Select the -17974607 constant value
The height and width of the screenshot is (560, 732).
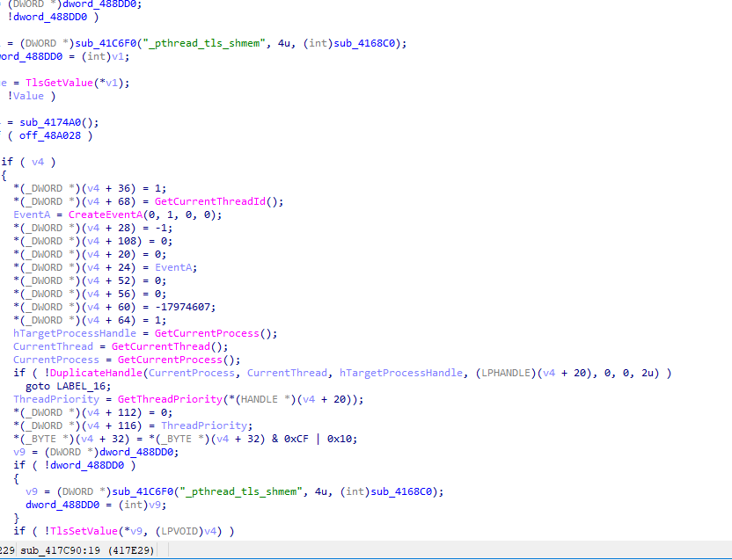[190, 307]
